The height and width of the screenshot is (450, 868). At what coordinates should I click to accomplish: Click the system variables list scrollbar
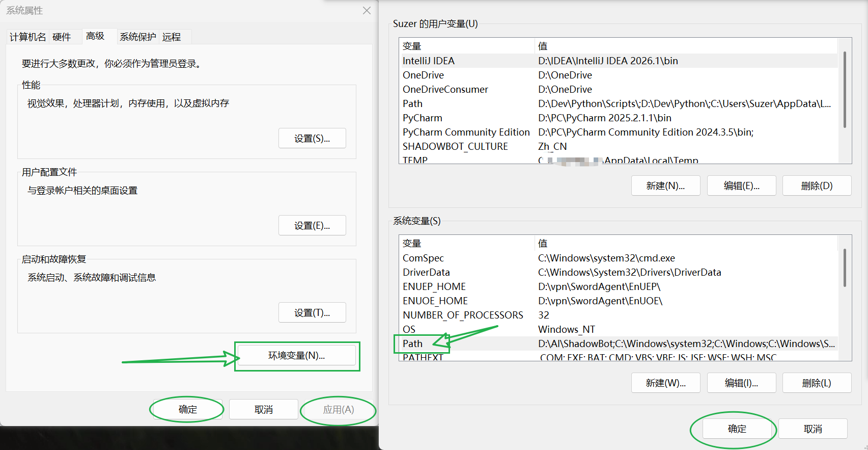(845, 268)
